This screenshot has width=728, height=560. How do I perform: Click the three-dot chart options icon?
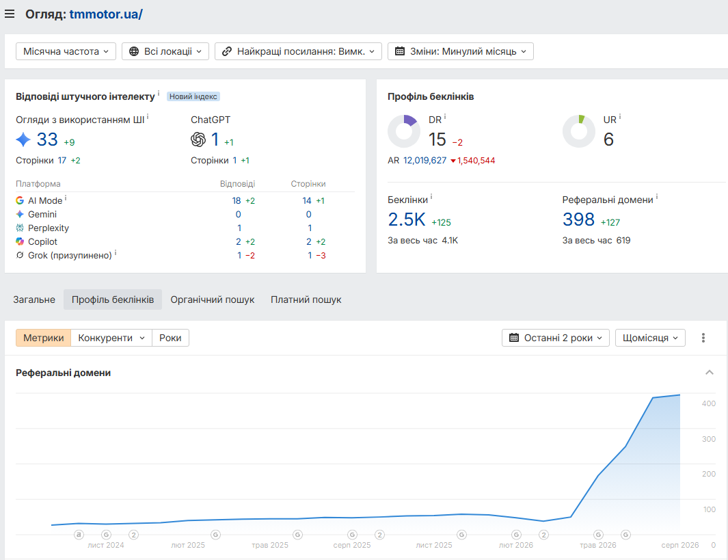pyautogui.click(x=703, y=338)
